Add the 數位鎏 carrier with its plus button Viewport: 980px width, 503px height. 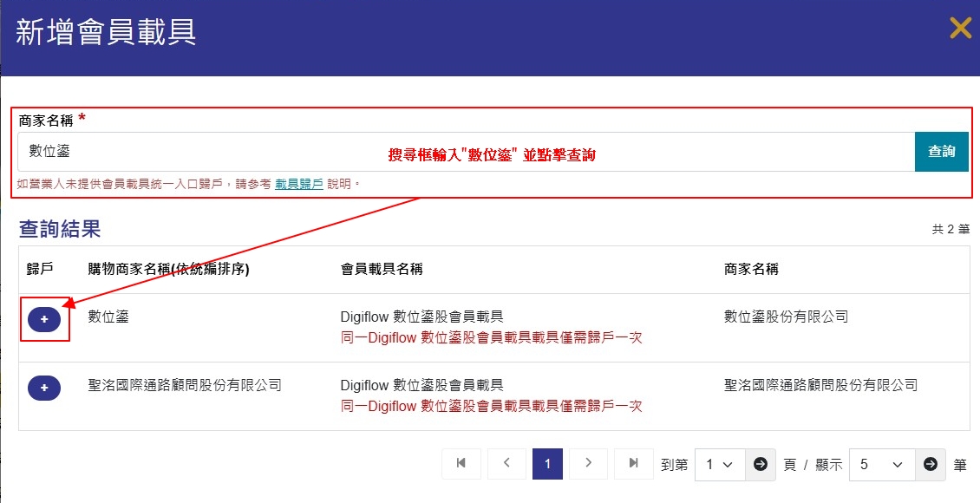(44, 319)
